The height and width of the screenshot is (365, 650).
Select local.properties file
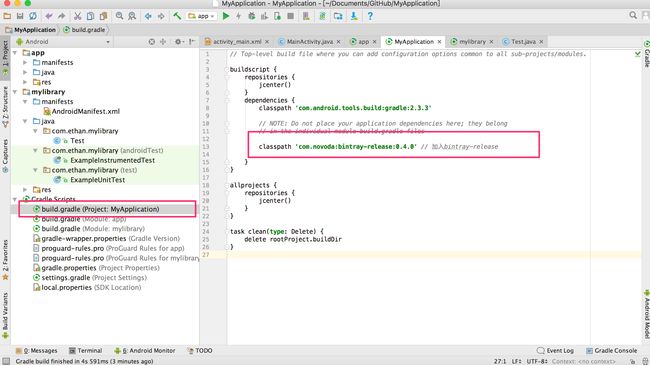[x=87, y=287]
